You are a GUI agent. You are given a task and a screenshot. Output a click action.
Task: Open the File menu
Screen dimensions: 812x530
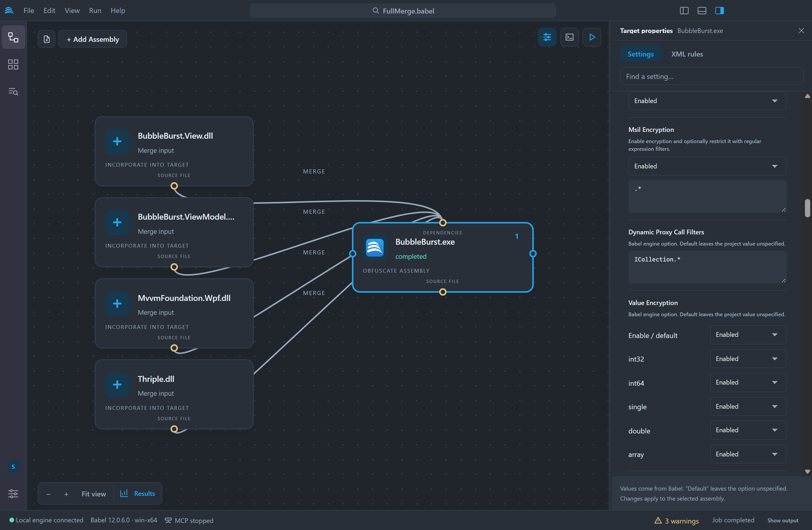[x=29, y=11]
